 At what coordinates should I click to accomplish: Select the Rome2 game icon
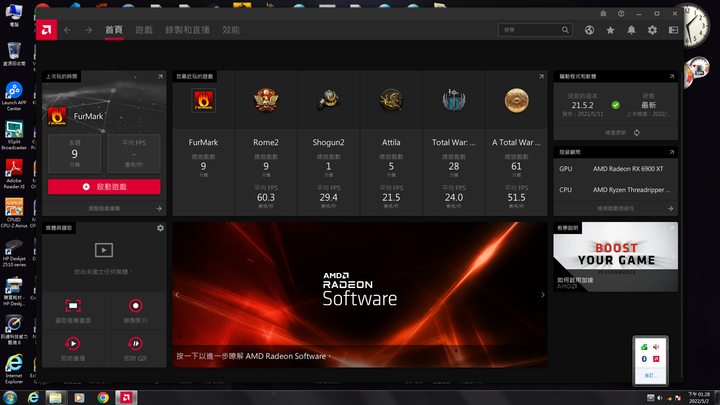[266, 101]
